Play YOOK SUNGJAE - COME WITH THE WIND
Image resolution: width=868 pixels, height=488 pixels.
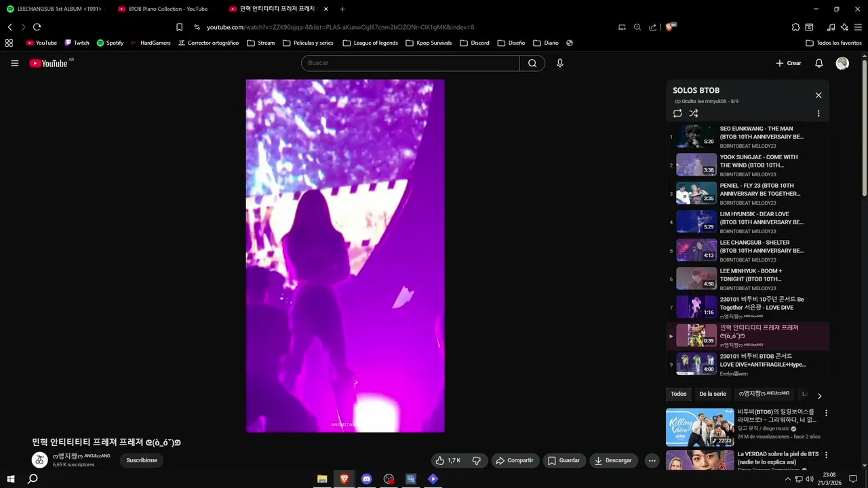pyautogui.click(x=747, y=165)
